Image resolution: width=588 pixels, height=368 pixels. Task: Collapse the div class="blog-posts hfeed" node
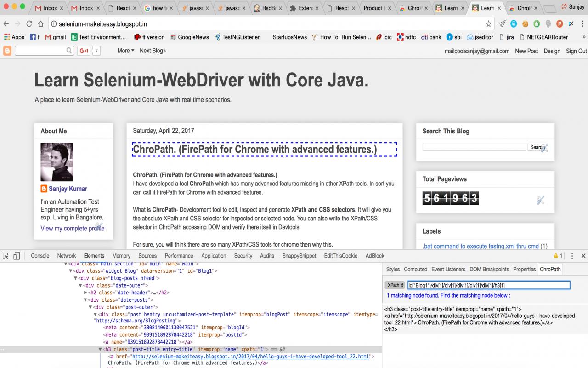[x=75, y=278]
